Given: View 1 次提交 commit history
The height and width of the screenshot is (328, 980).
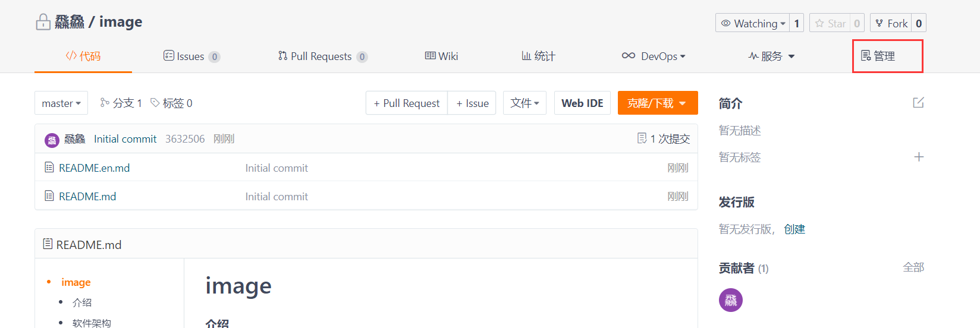Looking at the screenshot, I should tap(664, 138).
